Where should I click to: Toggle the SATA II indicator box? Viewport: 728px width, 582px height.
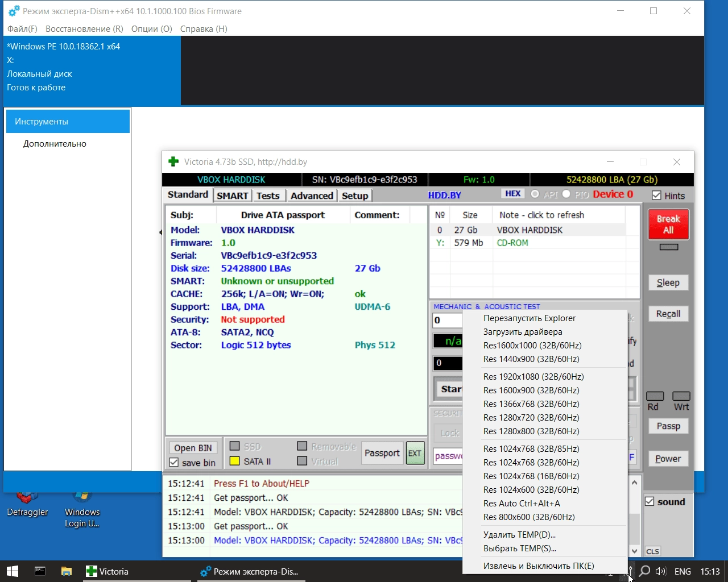[234, 461]
